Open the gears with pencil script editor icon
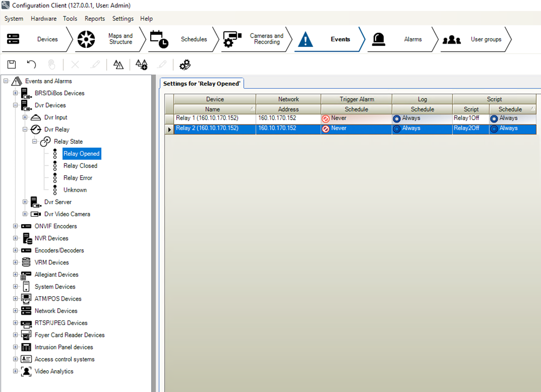 pyautogui.click(x=185, y=65)
